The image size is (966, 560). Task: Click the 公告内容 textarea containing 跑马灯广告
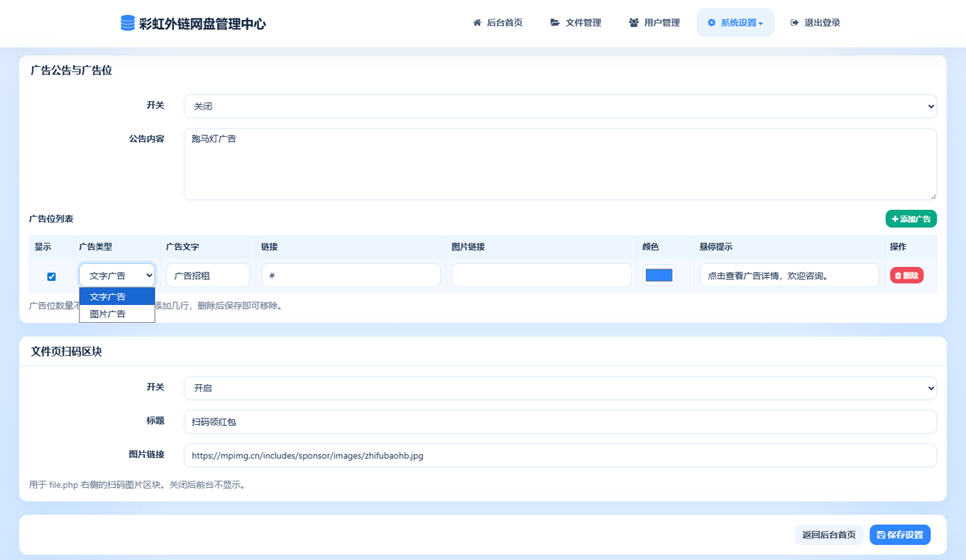(x=560, y=164)
